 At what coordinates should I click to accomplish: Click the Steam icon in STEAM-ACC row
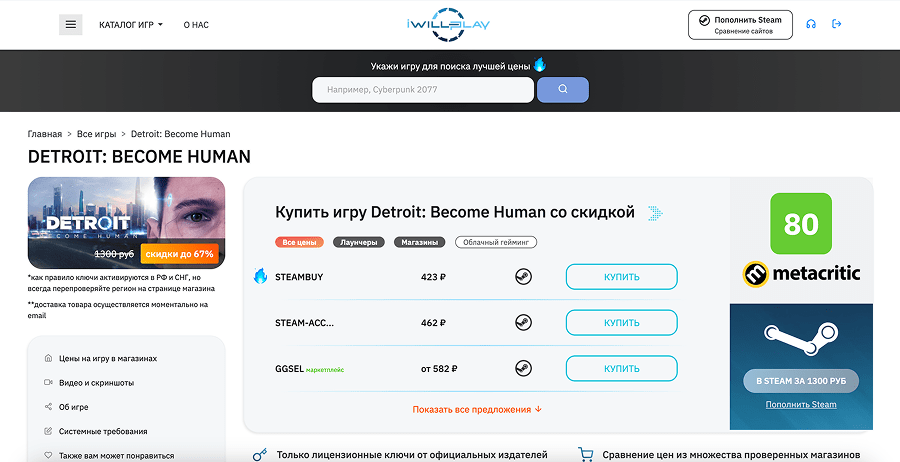coord(523,323)
